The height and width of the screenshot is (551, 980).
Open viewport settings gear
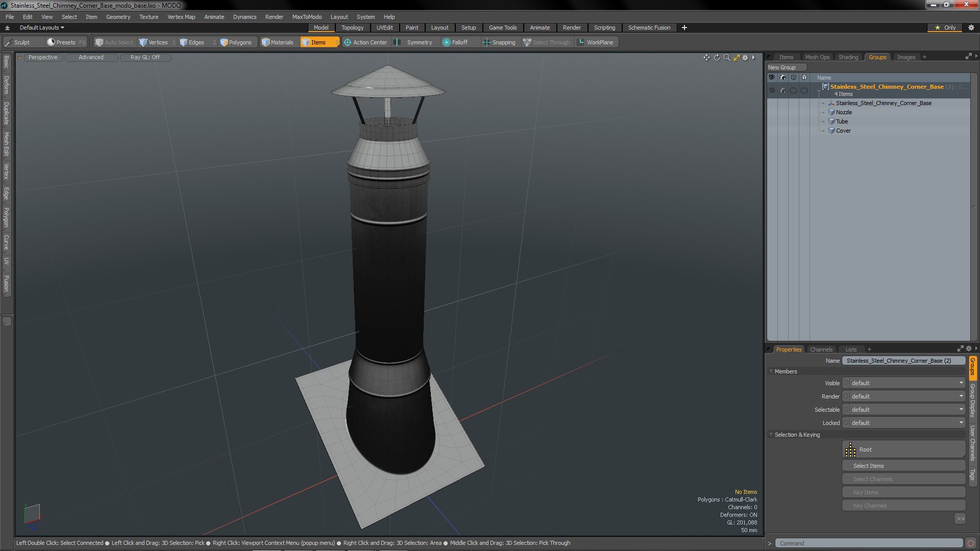(745, 58)
